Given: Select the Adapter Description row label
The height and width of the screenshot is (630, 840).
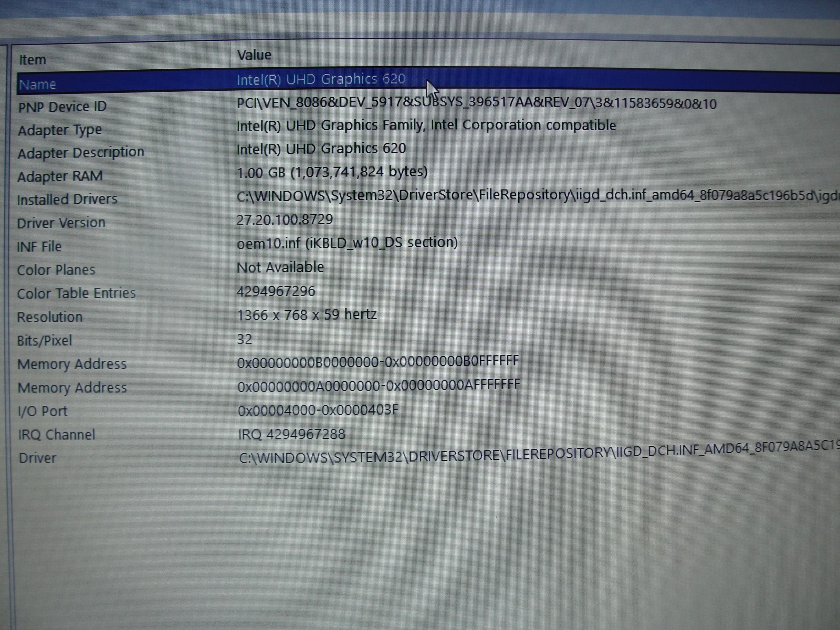Looking at the screenshot, I should 81,153.
